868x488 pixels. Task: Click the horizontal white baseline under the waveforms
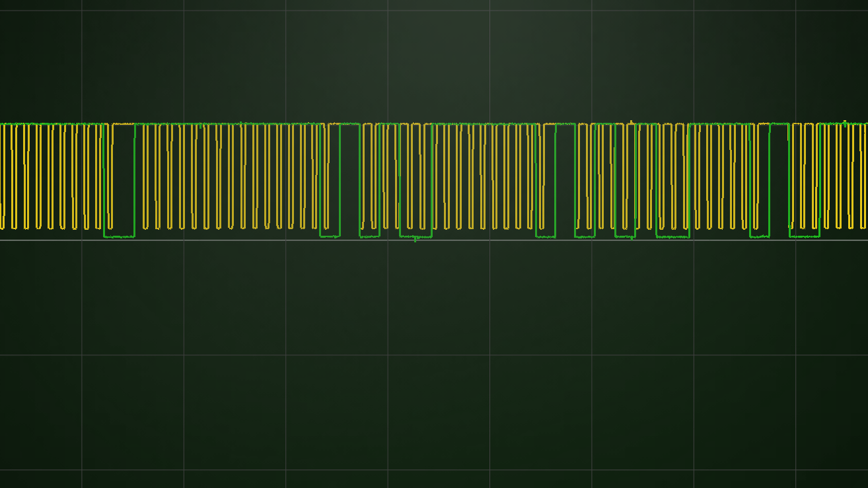click(x=198, y=240)
